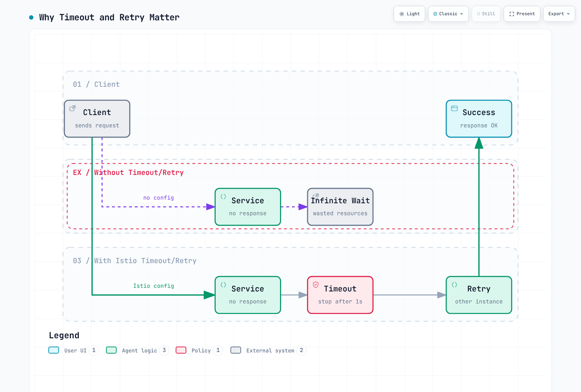Click the Agent logic legend swatch

pyautogui.click(x=111, y=350)
